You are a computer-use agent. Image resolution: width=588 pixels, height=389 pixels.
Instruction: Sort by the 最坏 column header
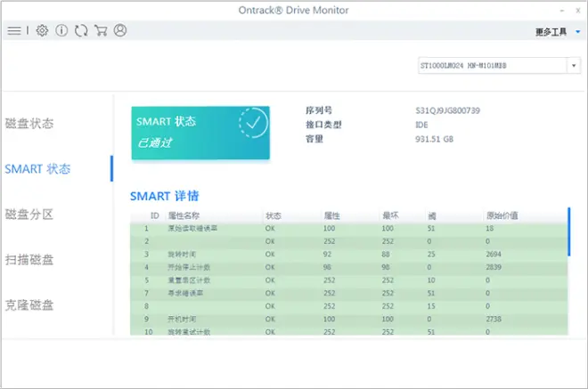(390, 215)
